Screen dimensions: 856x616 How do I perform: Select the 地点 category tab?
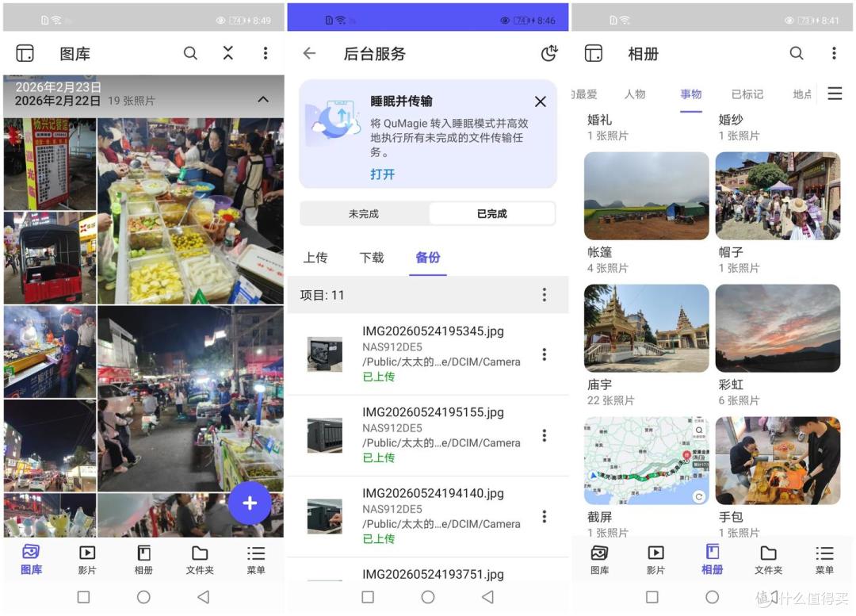(x=802, y=94)
